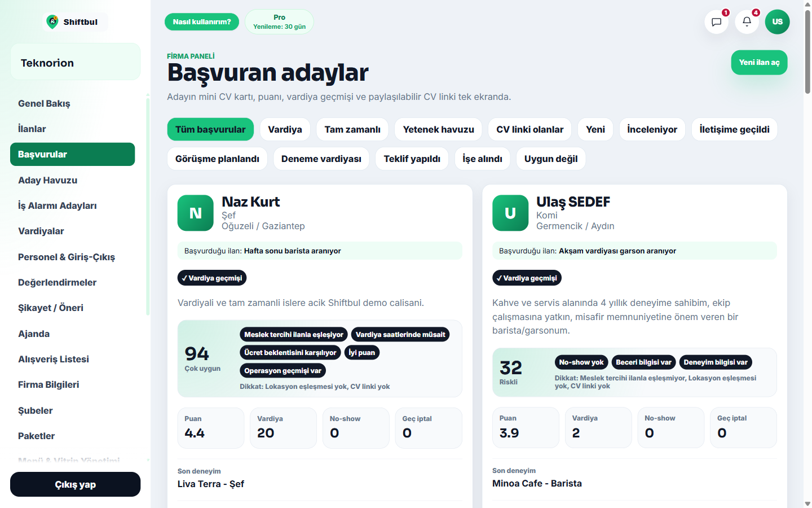Screen dimensions: 812x508
Task: Filter by Deneme vardiyası status
Action: pos(321,159)
